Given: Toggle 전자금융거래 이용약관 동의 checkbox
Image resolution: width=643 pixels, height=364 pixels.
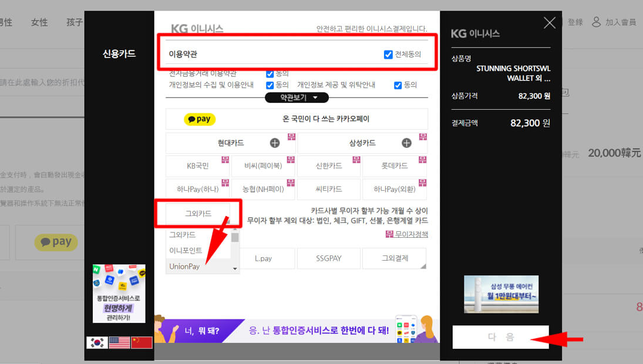Looking at the screenshot, I should [x=270, y=74].
